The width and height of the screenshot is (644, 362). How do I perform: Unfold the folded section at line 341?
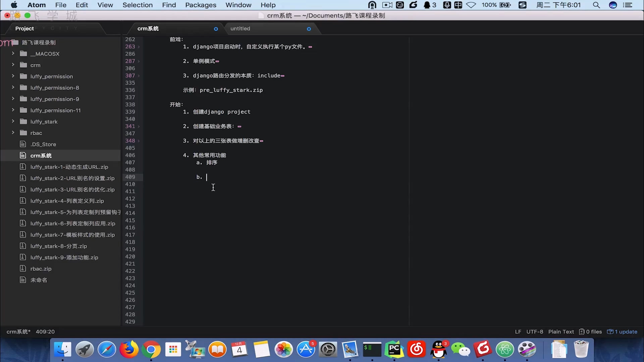[x=139, y=126]
